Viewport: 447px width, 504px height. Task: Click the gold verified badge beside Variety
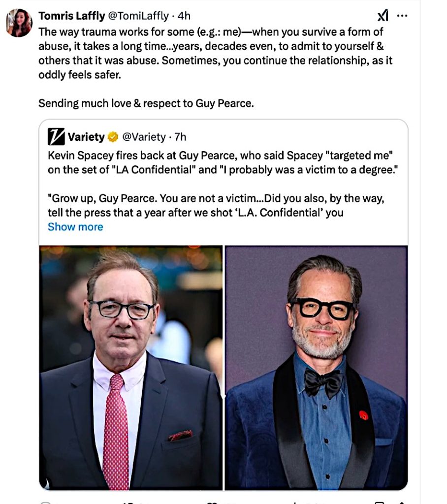click(x=113, y=136)
